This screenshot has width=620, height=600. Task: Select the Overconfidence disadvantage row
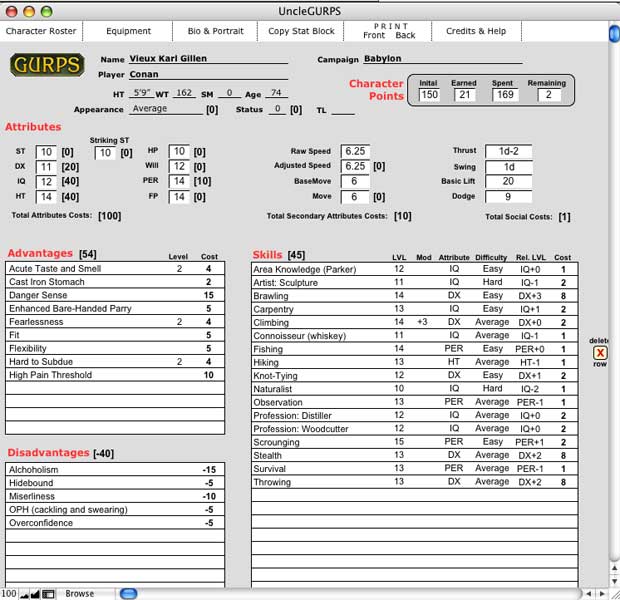click(115, 523)
